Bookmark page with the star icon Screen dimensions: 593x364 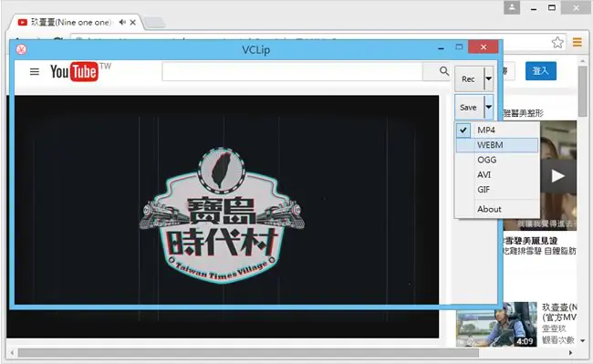[x=557, y=42]
